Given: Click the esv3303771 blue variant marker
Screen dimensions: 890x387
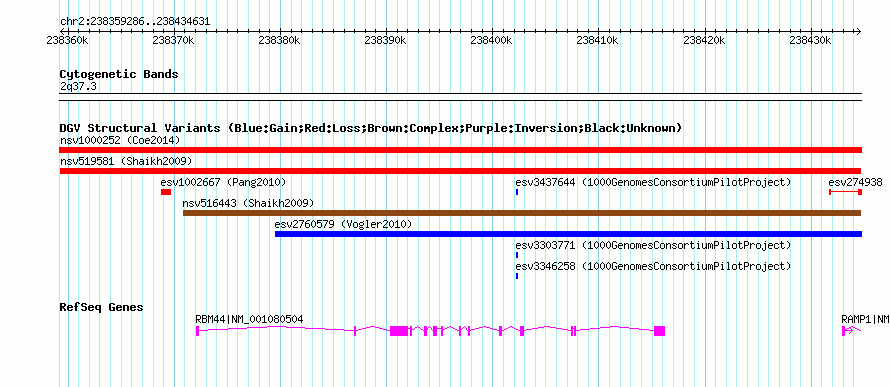Looking at the screenshot, I should (517, 255).
